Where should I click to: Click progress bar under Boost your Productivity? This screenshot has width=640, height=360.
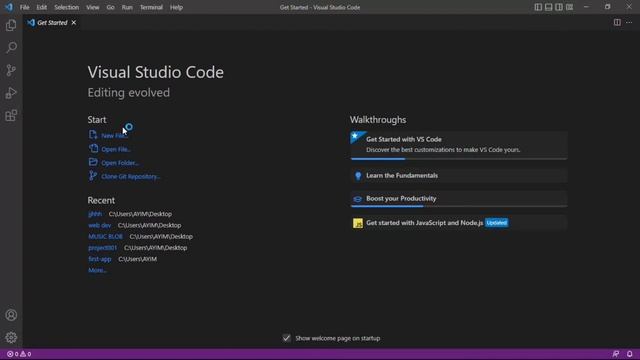point(459,206)
